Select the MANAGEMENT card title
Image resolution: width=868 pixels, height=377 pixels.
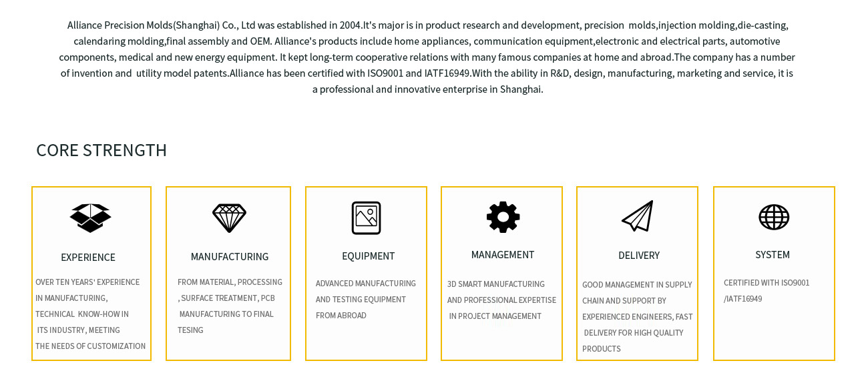[x=503, y=255]
